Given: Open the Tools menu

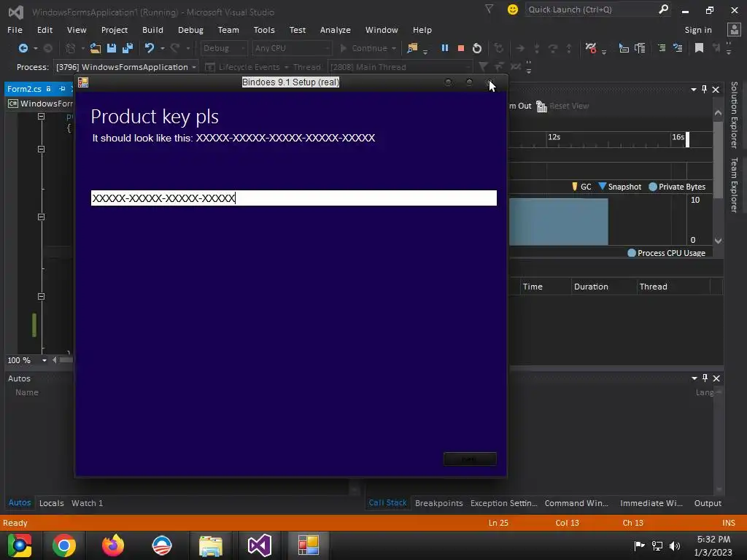Looking at the screenshot, I should click(264, 29).
